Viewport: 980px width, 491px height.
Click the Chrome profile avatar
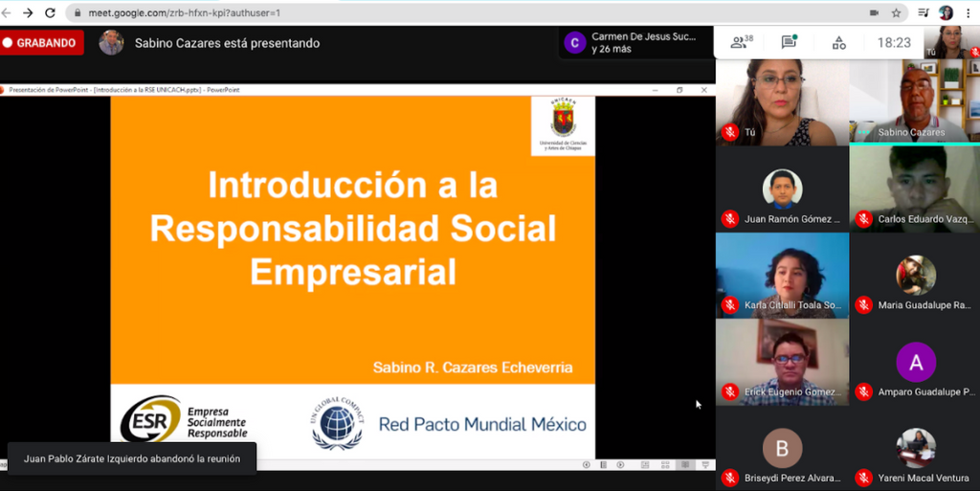pos(946,12)
